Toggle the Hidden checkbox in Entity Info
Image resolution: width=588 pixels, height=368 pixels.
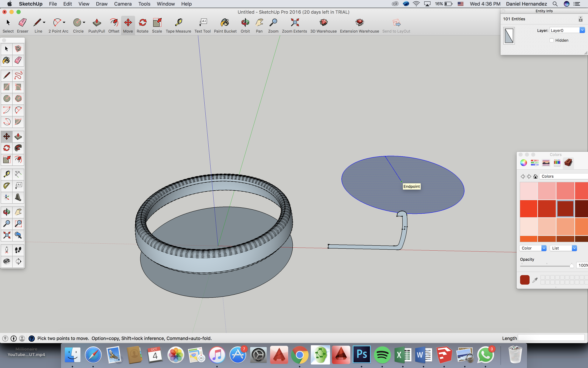[x=552, y=40]
